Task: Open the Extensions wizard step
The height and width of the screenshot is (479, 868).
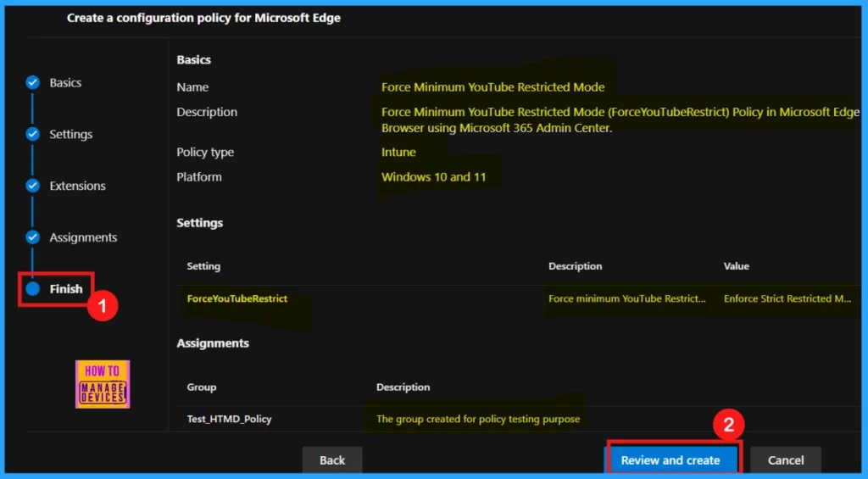Action: click(77, 186)
